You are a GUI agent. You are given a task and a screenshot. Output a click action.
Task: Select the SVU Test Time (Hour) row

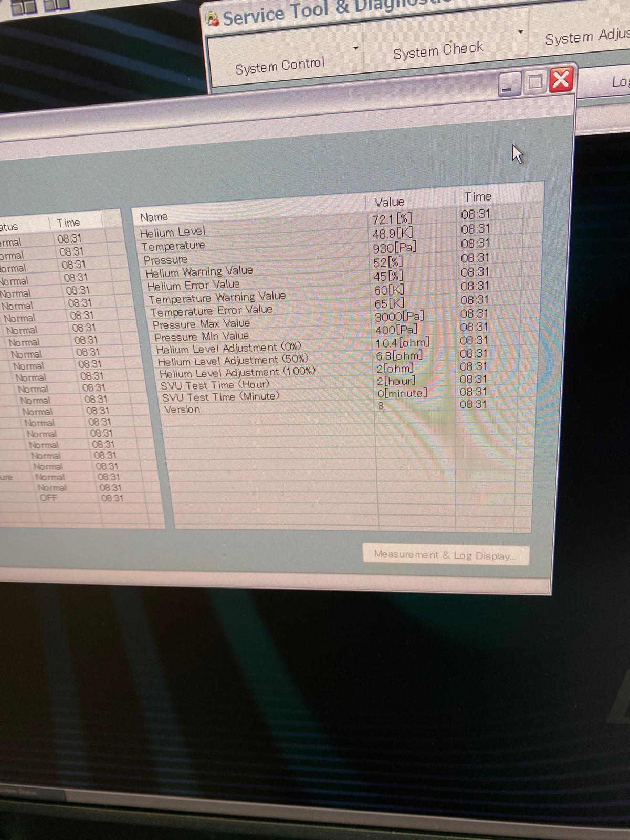215,385
